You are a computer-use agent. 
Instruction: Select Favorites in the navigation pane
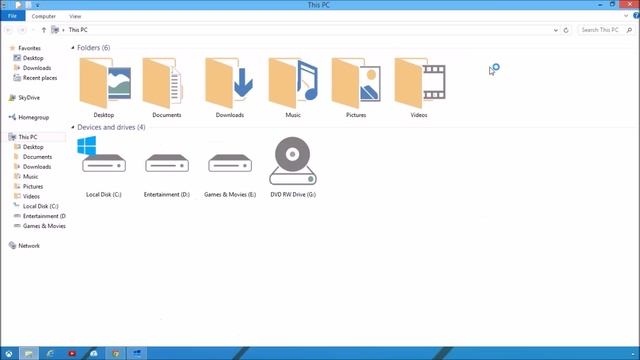tap(29, 48)
